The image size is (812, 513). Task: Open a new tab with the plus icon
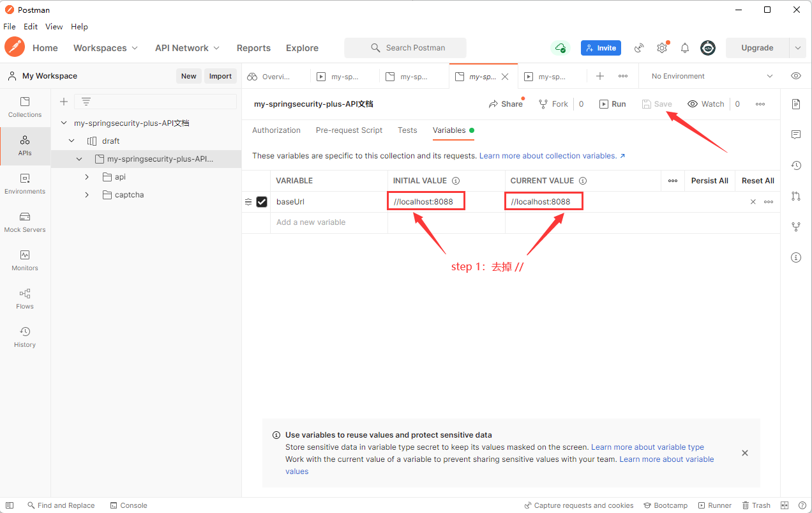tap(600, 76)
